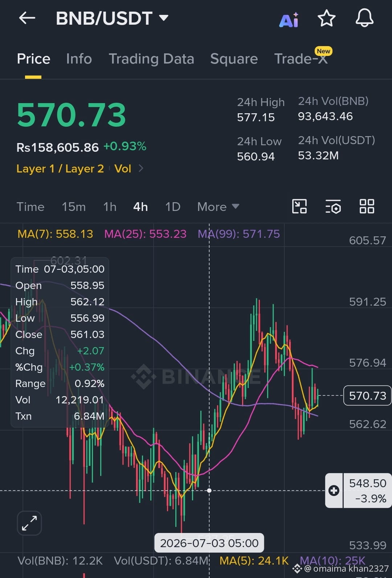Click the MA(25): 553.23 indicator label
The height and width of the screenshot is (578, 392).
(145, 234)
